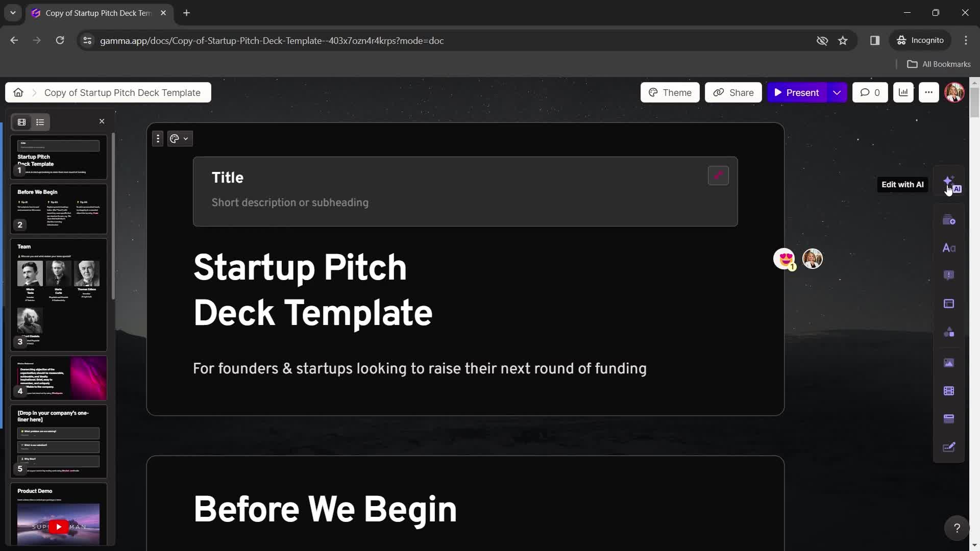This screenshot has width=980, height=551.
Task: Toggle the grid view in left panel
Action: [21, 122]
